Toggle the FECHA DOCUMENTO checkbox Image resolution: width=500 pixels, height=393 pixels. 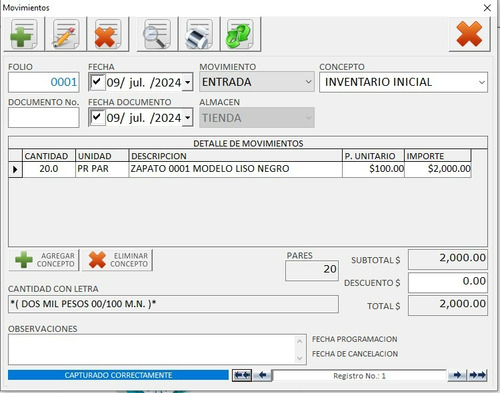click(x=97, y=117)
